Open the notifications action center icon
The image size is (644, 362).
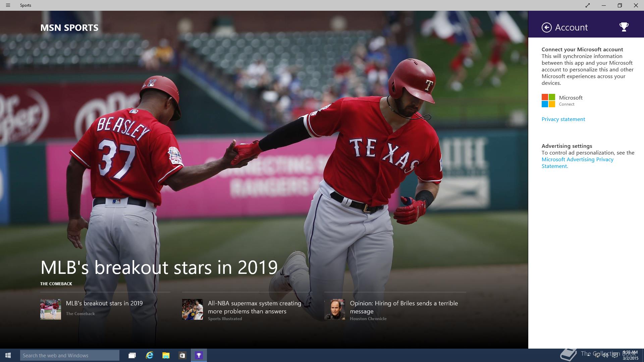coord(615,356)
